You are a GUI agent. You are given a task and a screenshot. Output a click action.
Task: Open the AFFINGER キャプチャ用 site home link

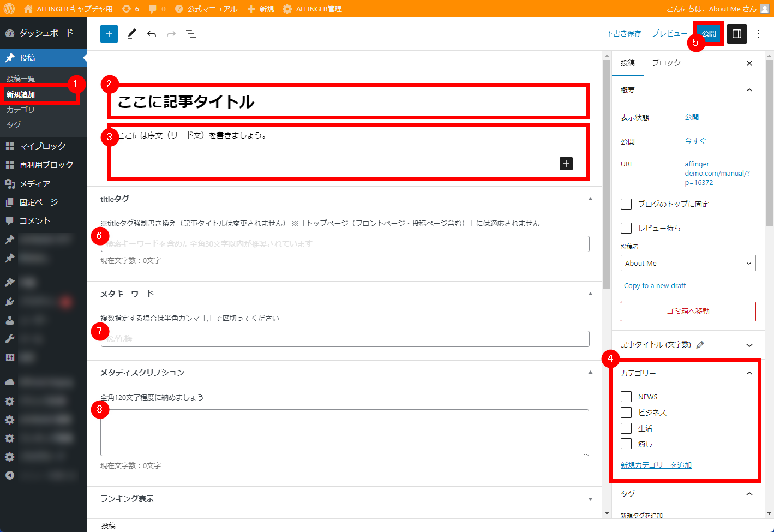click(x=68, y=9)
